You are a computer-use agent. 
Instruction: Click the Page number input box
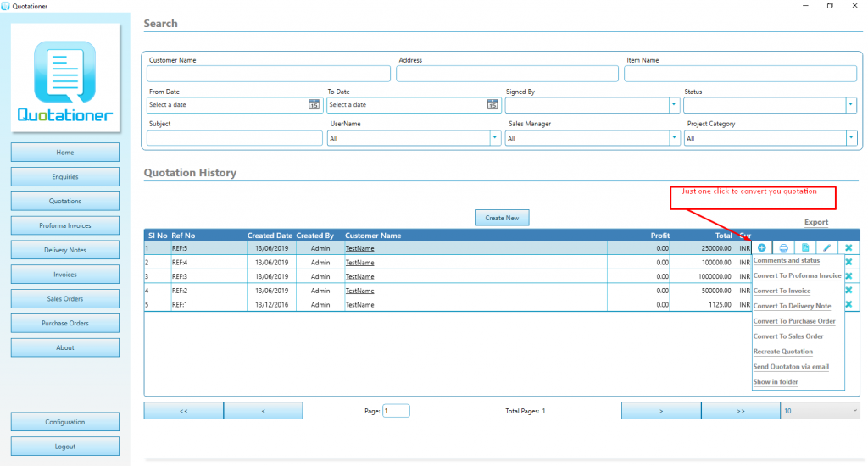pyautogui.click(x=396, y=411)
